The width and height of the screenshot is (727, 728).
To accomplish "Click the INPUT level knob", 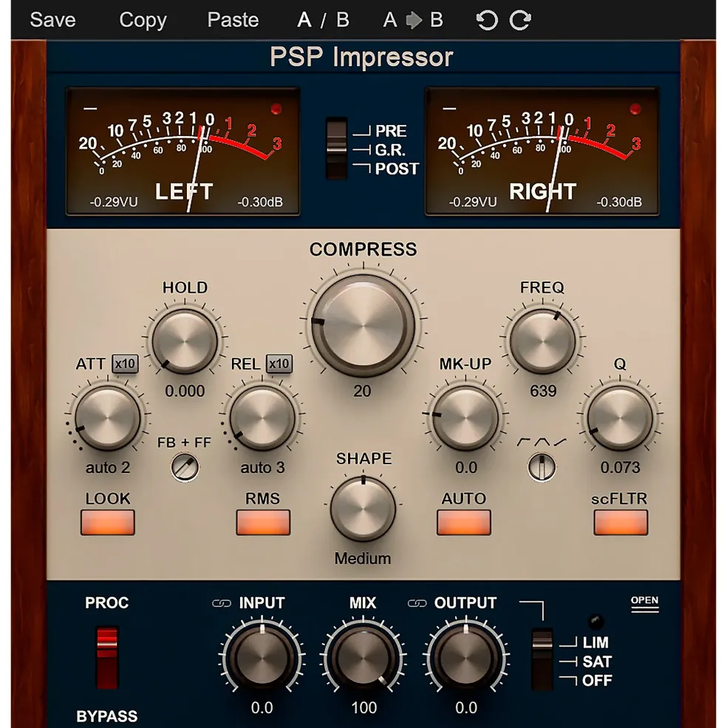I will tap(262, 657).
